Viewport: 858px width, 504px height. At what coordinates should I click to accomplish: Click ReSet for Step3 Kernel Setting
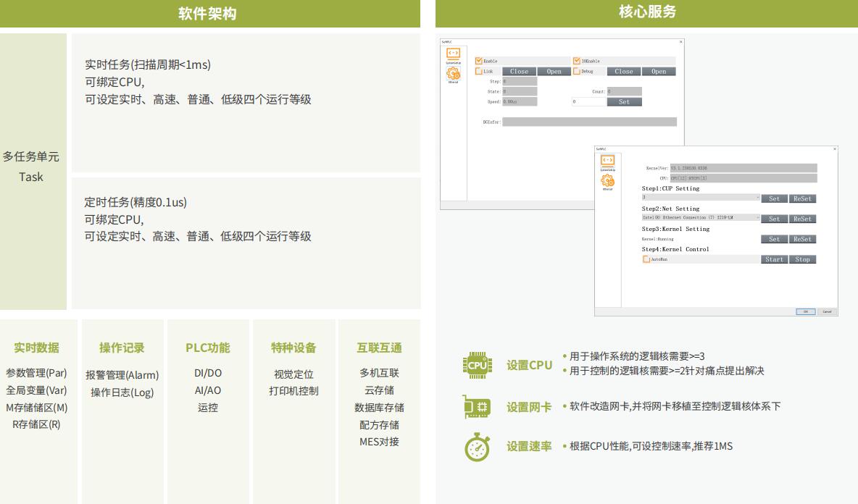pyautogui.click(x=802, y=239)
